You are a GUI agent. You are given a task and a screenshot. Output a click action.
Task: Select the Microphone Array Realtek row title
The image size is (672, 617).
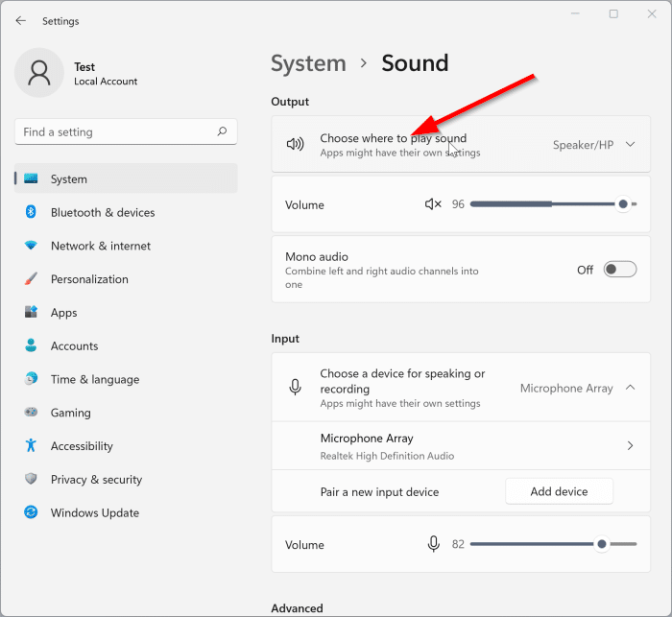tap(367, 439)
